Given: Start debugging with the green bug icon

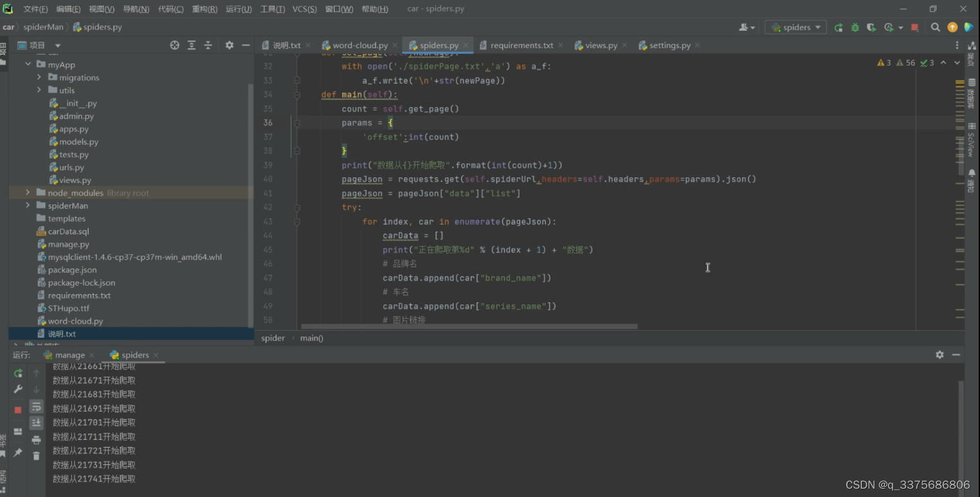Looking at the screenshot, I should point(855,27).
